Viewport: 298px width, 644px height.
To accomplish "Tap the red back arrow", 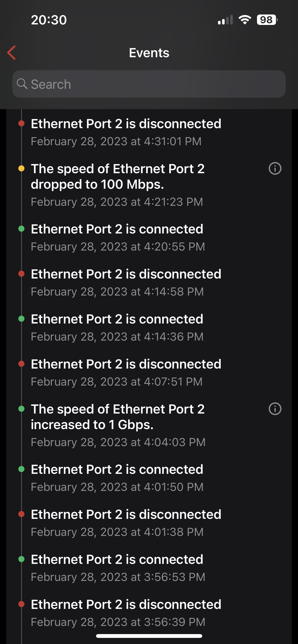I will (12, 53).
